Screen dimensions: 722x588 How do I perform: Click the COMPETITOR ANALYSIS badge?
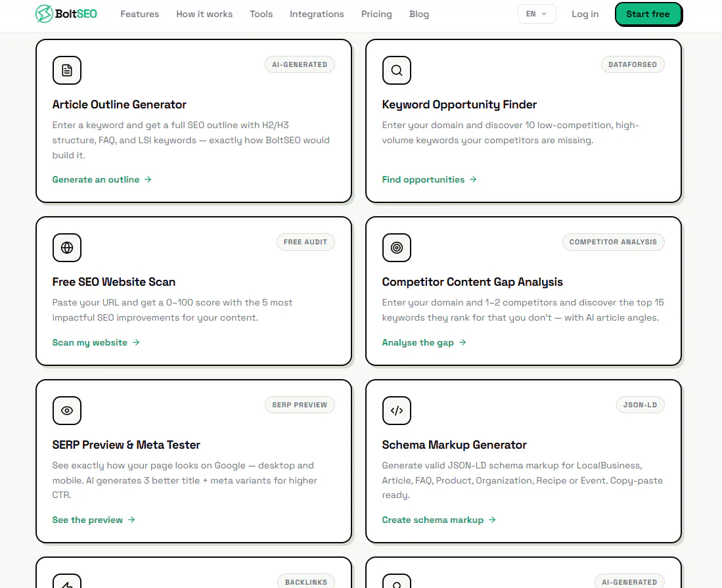pos(613,242)
